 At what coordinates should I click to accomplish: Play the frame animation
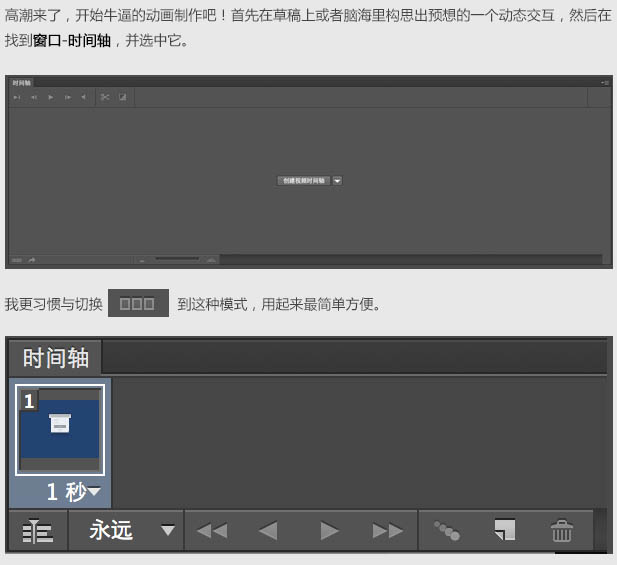click(x=329, y=531)
